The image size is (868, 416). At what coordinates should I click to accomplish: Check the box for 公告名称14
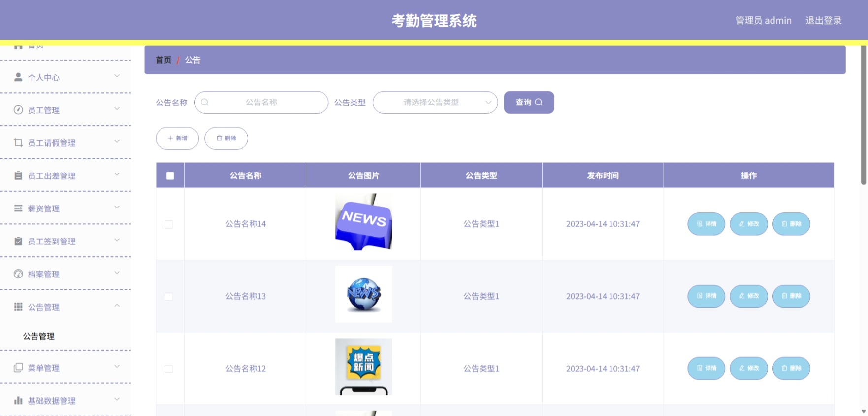(x=169, y=224)
